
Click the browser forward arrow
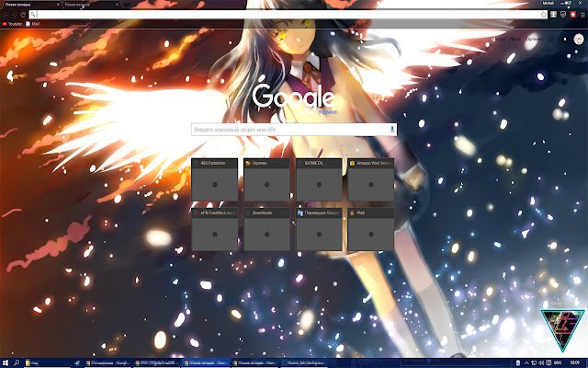[15, 15]
